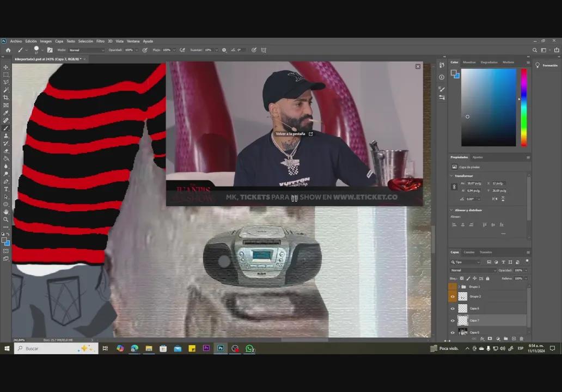562x392 pixels.
Task: Delete layer trash icon
Action: pos(522,339)
